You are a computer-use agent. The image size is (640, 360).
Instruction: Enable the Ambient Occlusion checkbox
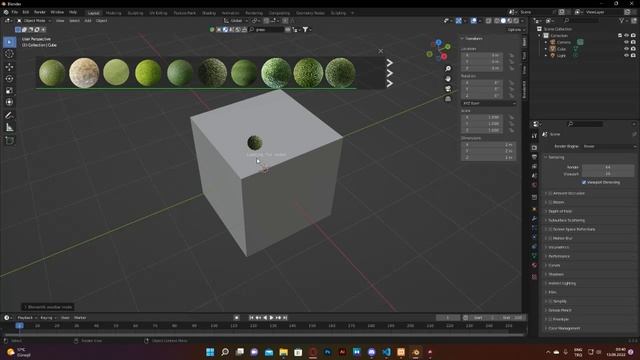pos(550,193)
